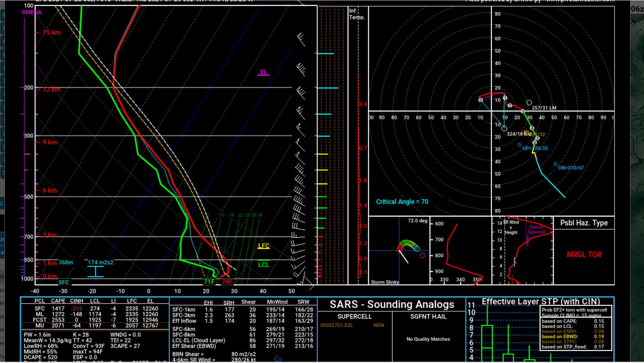The height and width of the screenshot is (363, 644).
Task: Click the 174 m2s2 effective inflow label
Action: point(100,263)
